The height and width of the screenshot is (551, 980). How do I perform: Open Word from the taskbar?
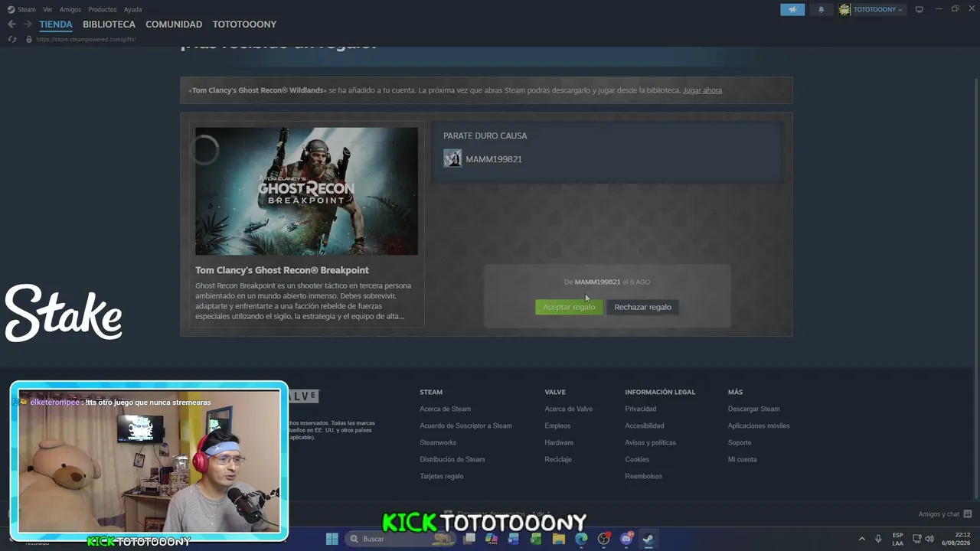514,539
